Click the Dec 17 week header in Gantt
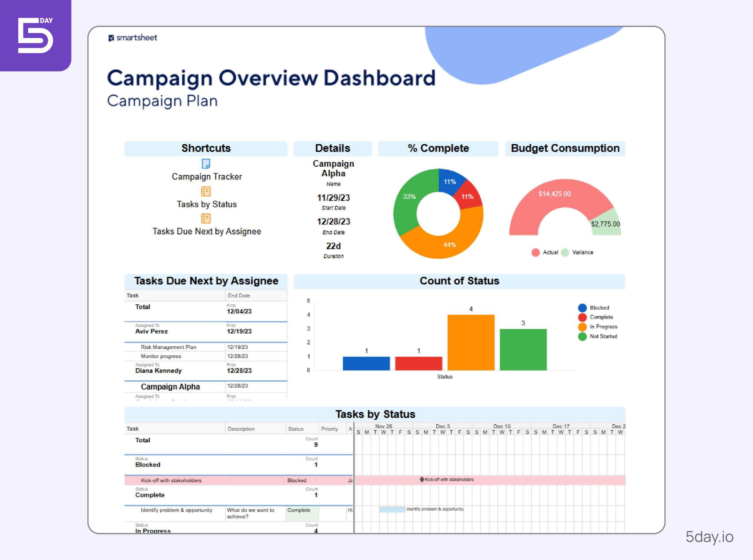753x560 pixels. (561, 426)
